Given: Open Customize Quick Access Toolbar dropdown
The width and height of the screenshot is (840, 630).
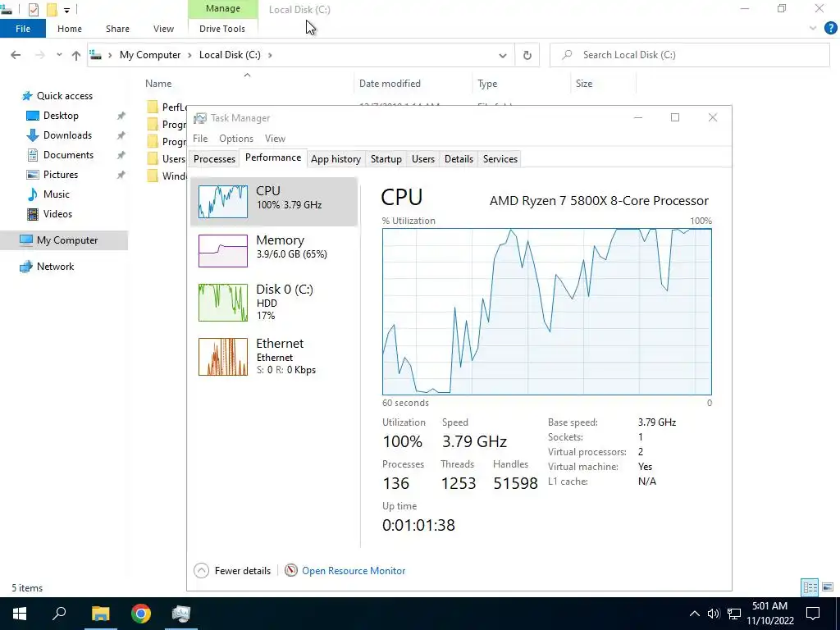Looking at the screenshot, I should point(66,10).
